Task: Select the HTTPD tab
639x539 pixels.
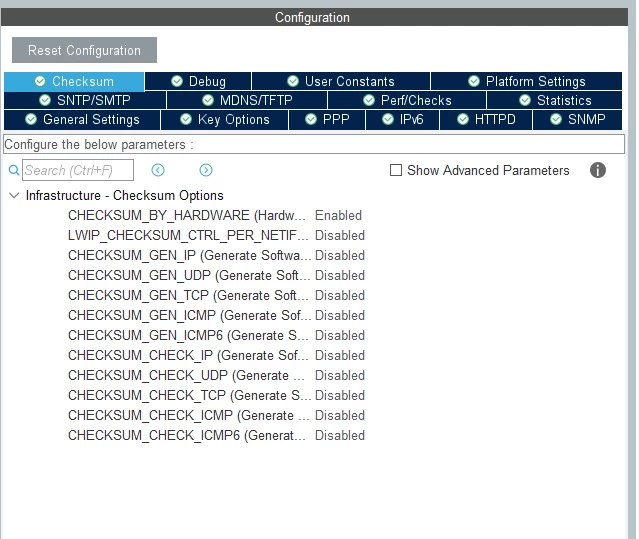Action: (x=486, y=119)
